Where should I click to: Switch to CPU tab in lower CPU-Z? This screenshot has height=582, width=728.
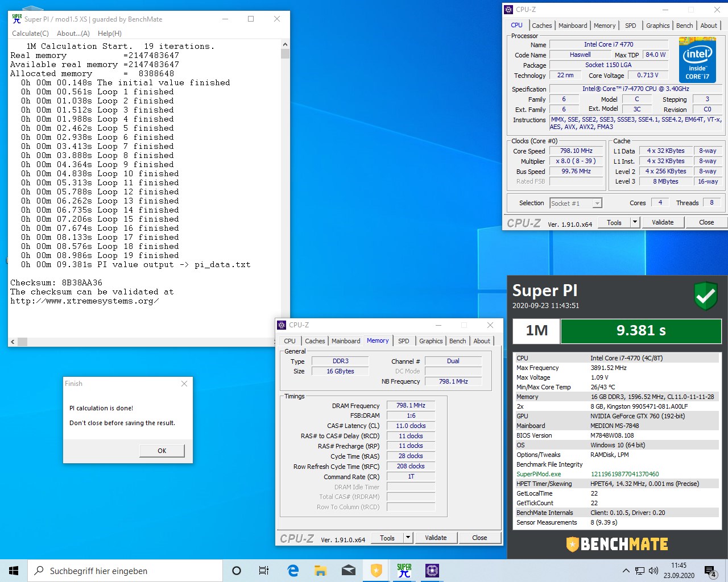(289, 341)
